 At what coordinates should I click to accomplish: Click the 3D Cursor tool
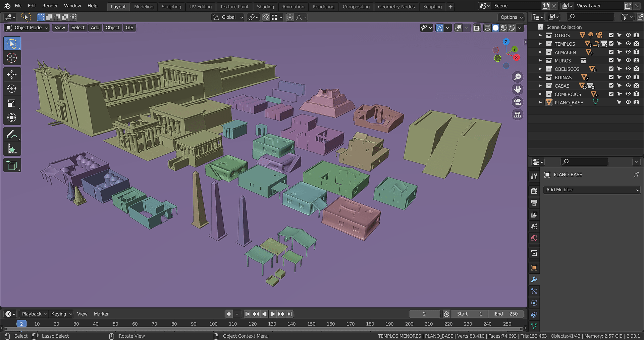coord(12,58)
